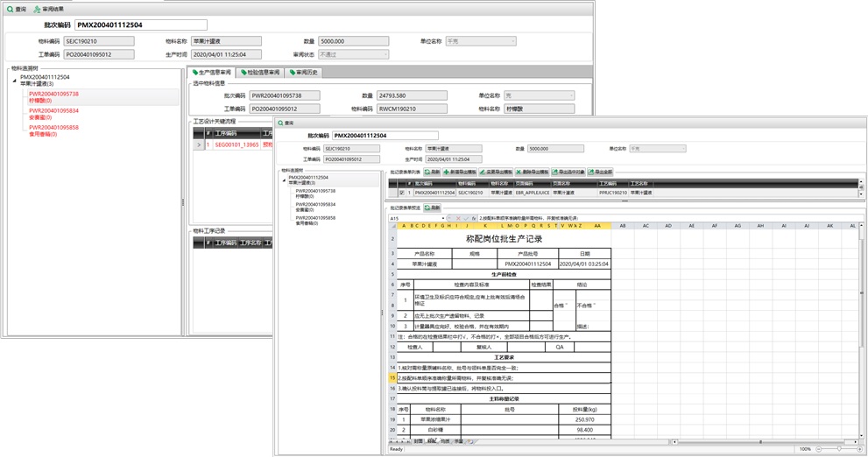The height and width of the screenshot is (457, 868).
Task: Open 审阅结果 review result in back window toolbar
Action: 49,9
